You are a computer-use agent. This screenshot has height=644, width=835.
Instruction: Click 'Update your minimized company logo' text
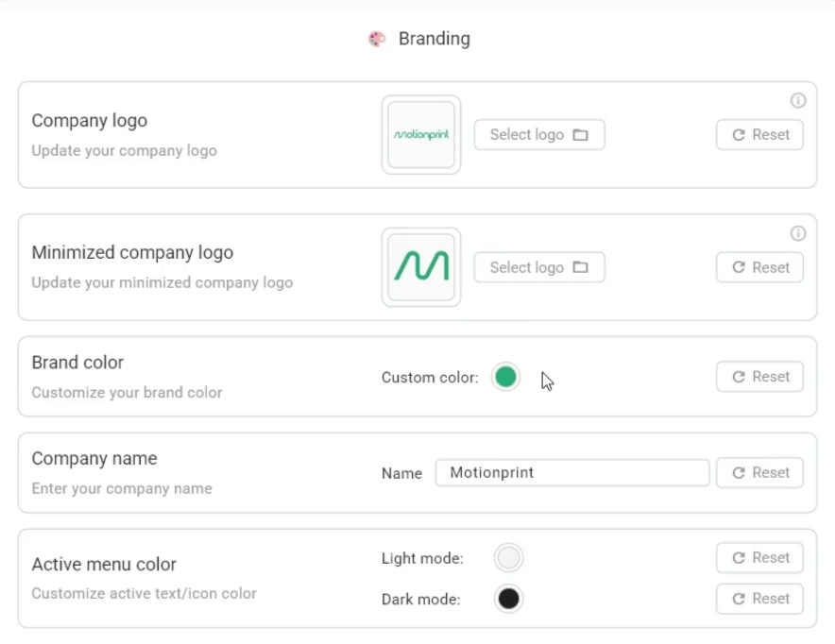click(162, 282)
